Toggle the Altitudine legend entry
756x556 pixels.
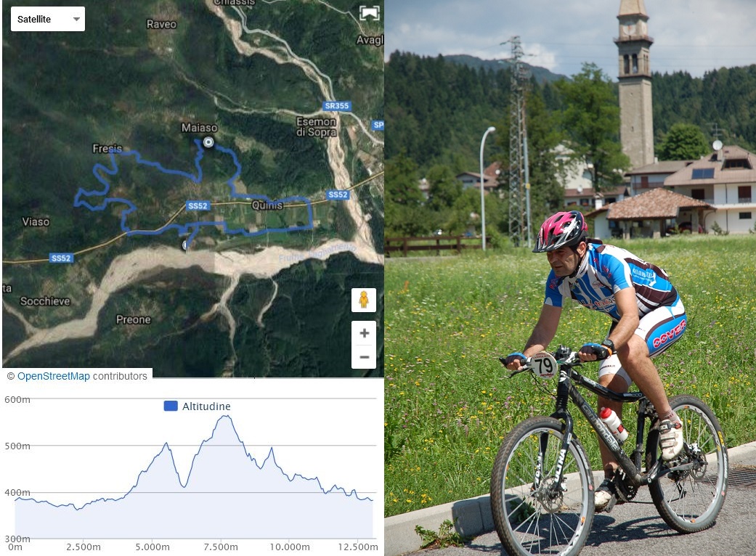point(198,406)
